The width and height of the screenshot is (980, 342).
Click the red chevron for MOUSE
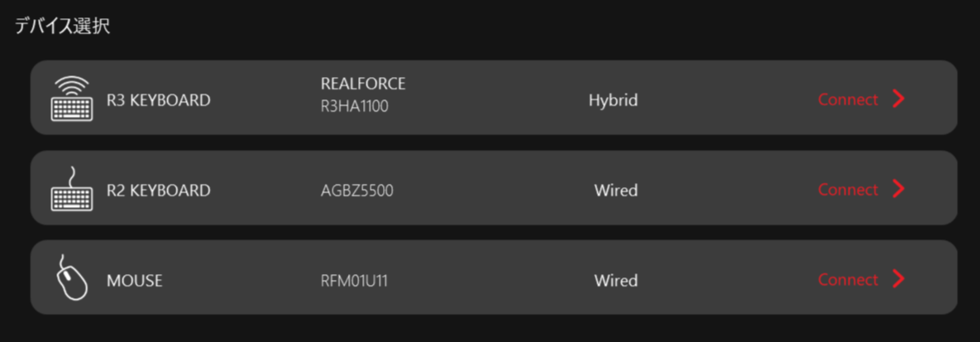point(898,279)
